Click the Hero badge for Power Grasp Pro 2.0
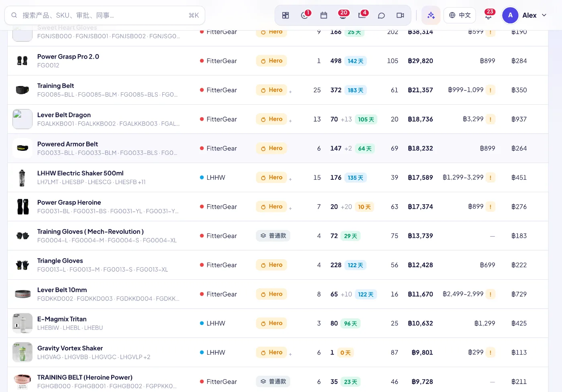This screenshot has width=562, height=392. click(x=271, y=61)
